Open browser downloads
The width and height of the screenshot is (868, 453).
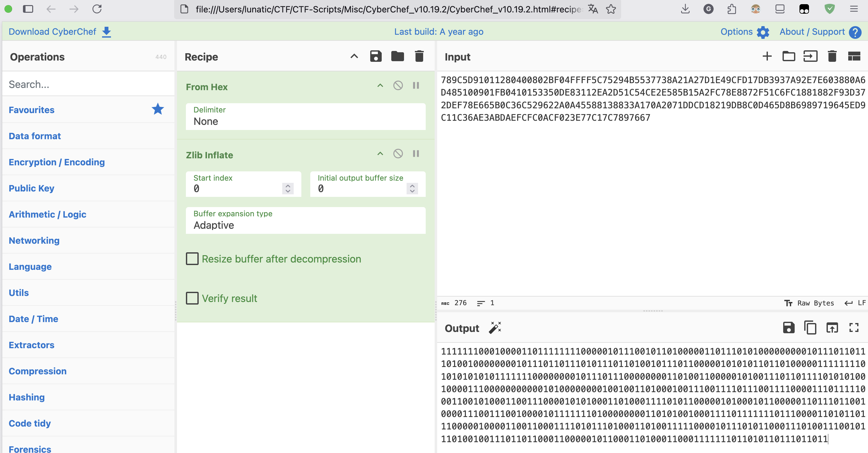coord(685,9)
